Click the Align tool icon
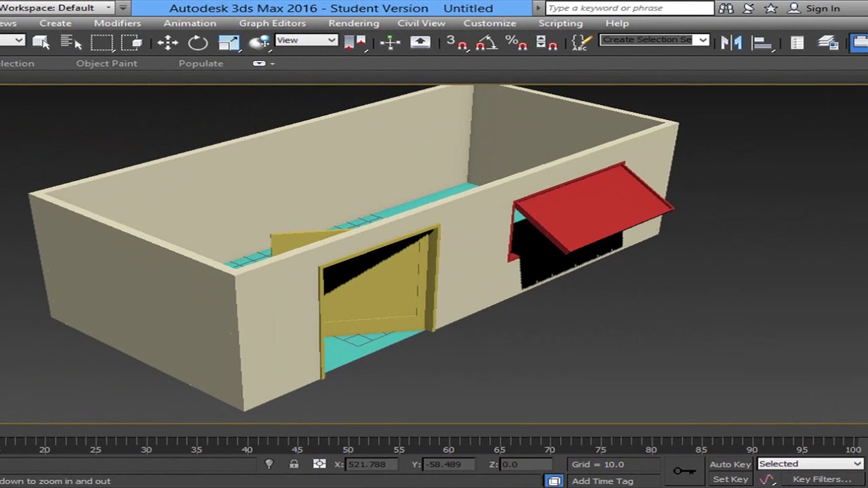 point(763,43)
